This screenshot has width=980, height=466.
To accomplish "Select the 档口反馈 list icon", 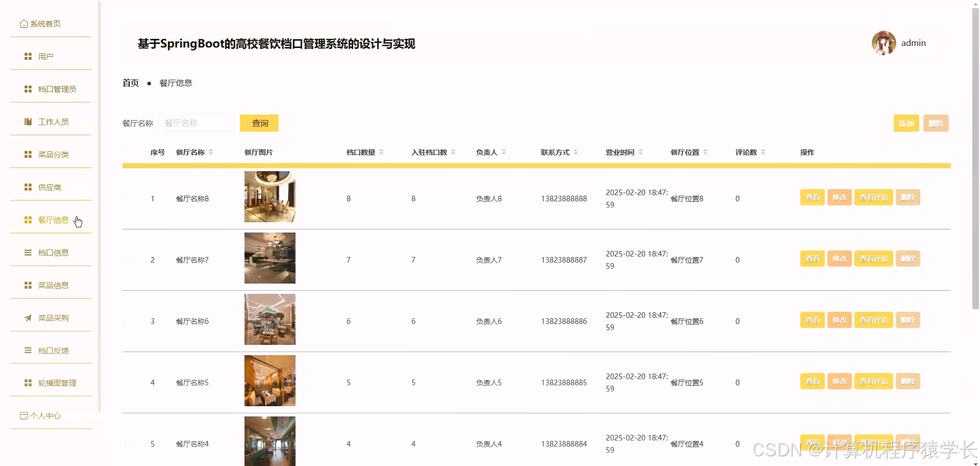I will (28, 351).
